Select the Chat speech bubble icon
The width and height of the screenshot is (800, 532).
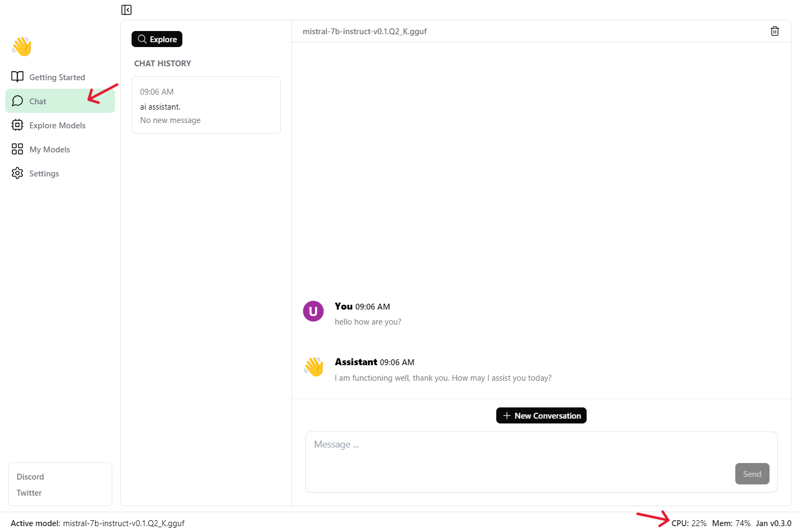[x=18, y=101]
